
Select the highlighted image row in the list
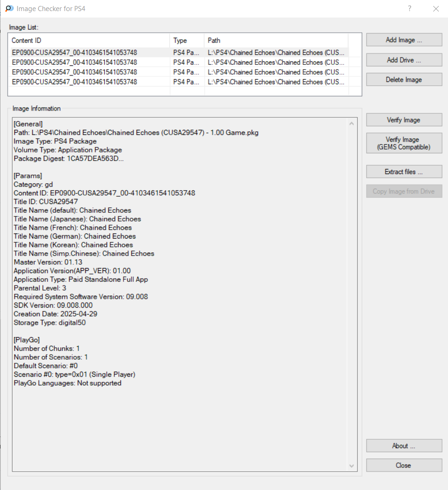179,52
